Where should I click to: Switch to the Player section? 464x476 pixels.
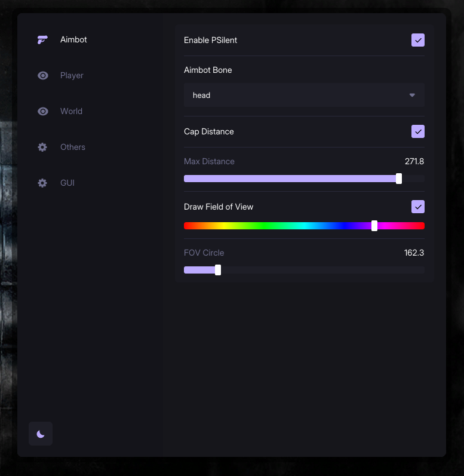[x=72, y=75]
